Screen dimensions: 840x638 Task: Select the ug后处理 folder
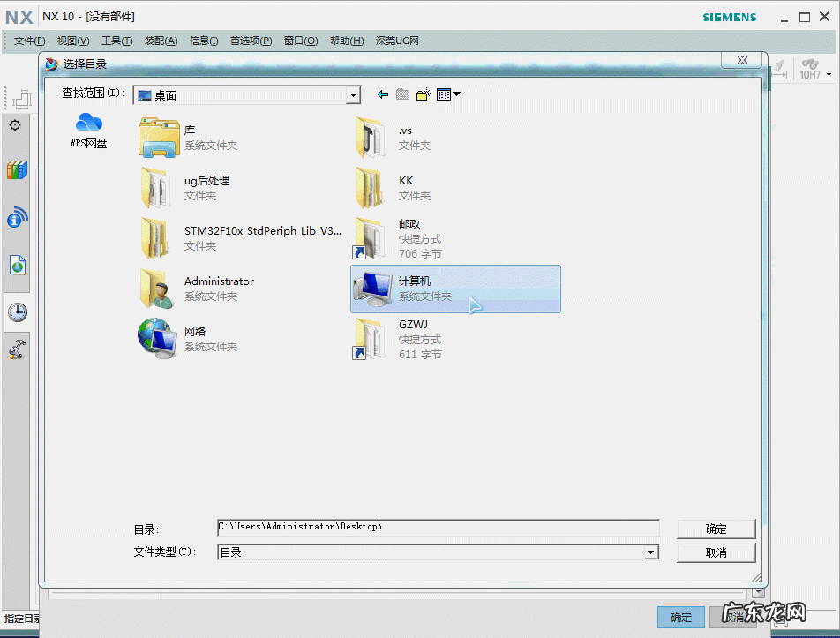[x=206, y=187]
